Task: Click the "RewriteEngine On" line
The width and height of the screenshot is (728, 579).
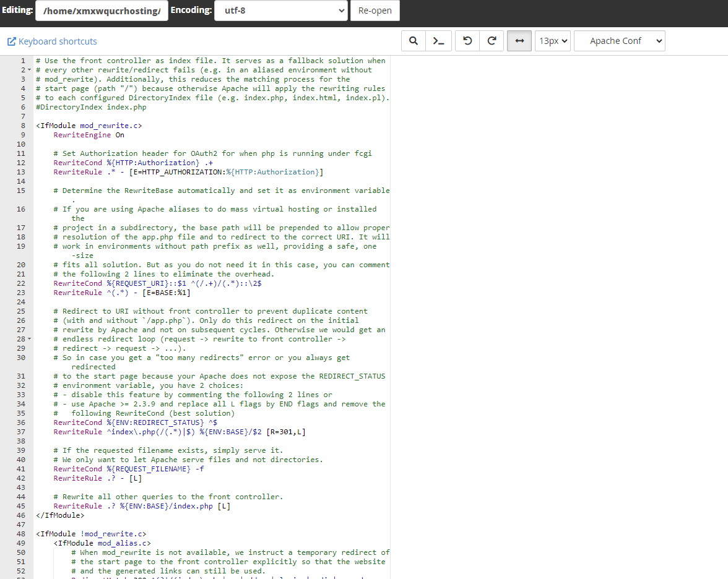Action: [x=89, y=135]
